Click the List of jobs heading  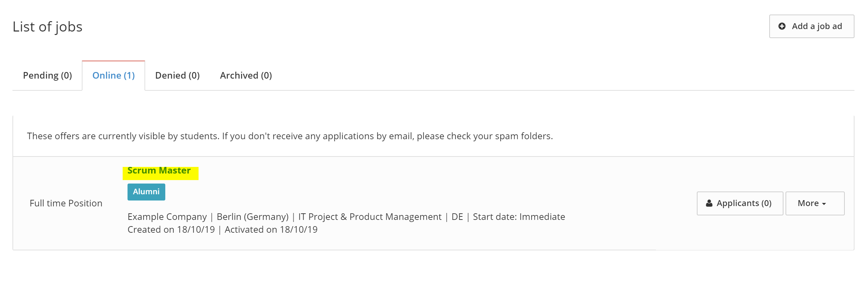tap(47, 27)
